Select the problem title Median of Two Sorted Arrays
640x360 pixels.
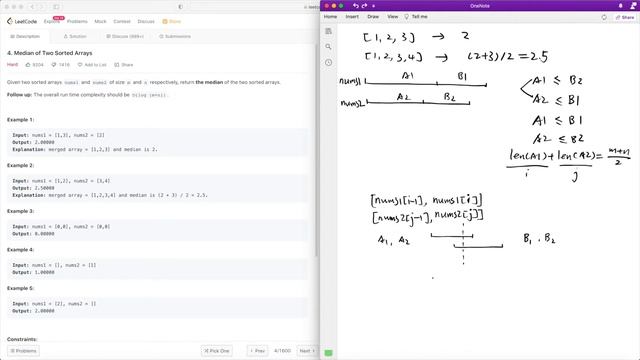[49, 53]
